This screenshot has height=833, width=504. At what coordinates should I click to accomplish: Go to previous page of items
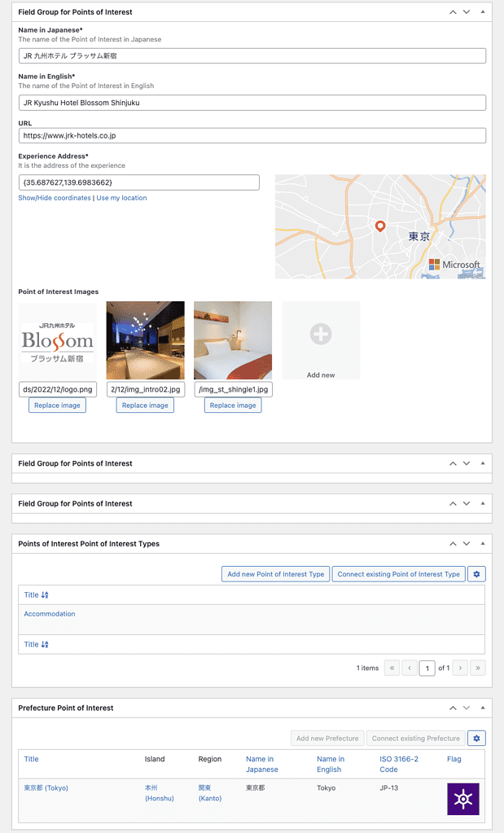(x=410, y=668)
